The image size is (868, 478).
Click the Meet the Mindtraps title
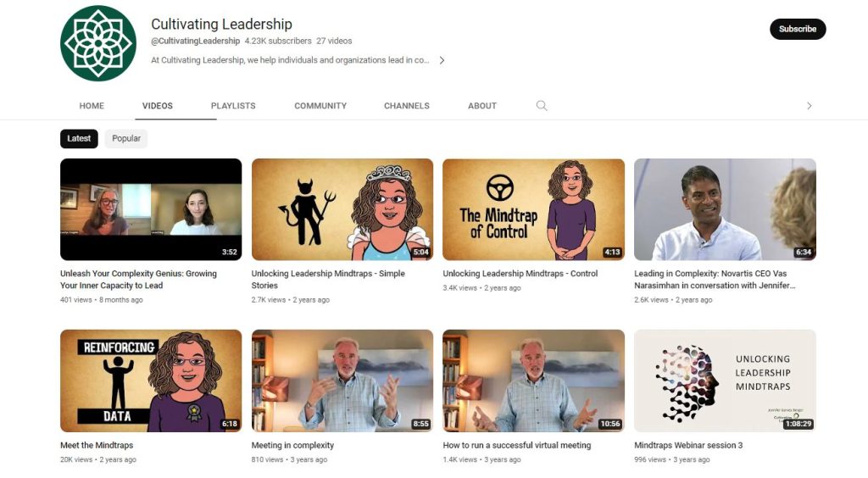click(97, 445)
